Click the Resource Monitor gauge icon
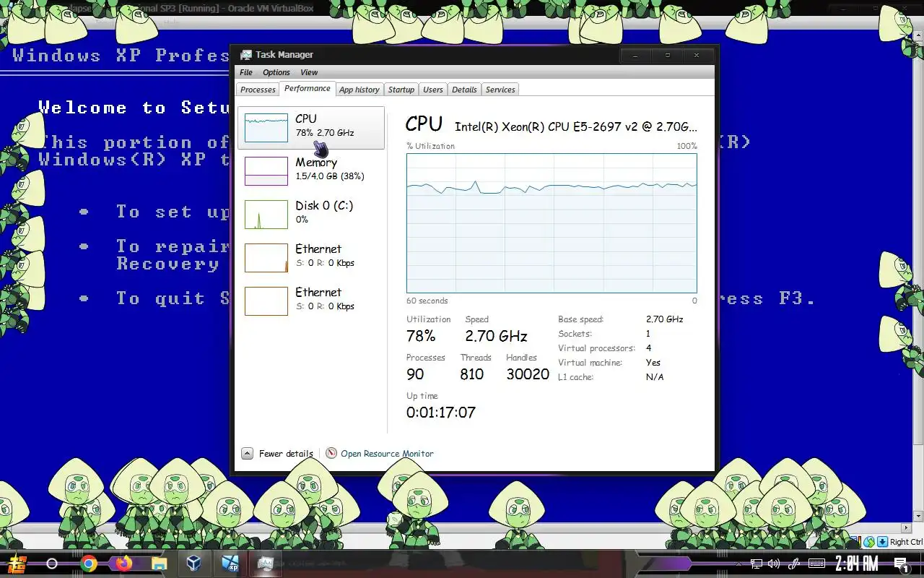 pyautogui.click(x=331, y=453)
